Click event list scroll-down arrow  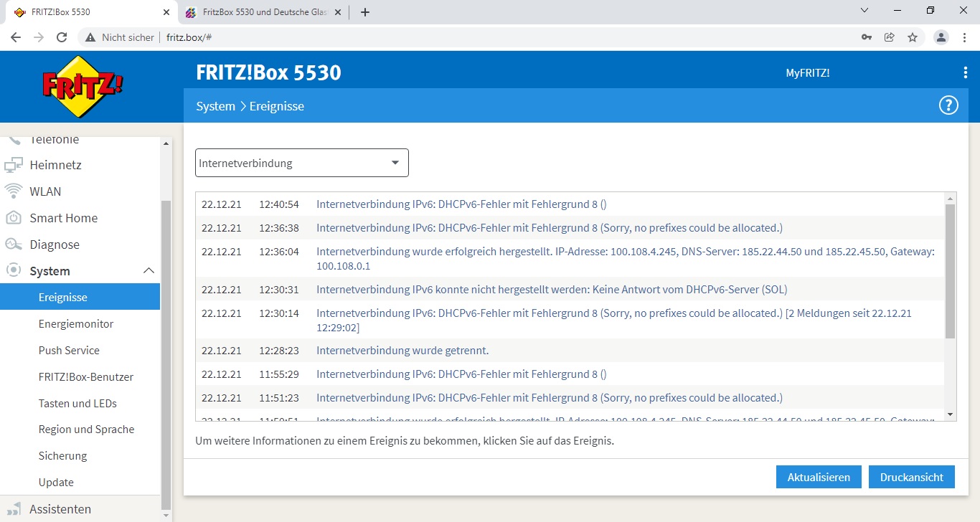tap(951, 414)
